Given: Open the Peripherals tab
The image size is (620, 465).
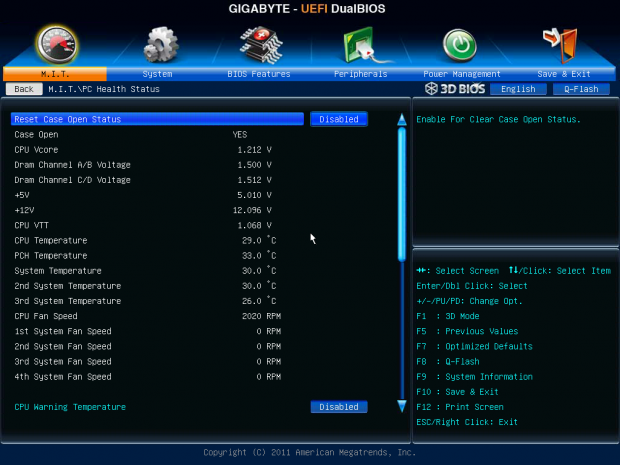Looking at the screenshot, I should (361, 74).
